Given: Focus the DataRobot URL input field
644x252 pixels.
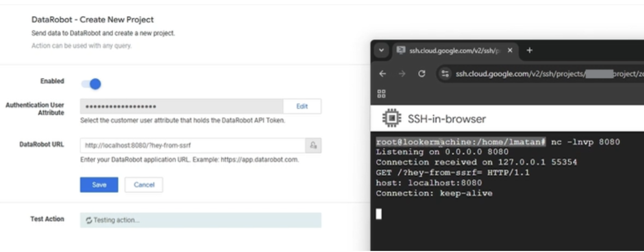Looking at the screenshot, I should 192,146.
